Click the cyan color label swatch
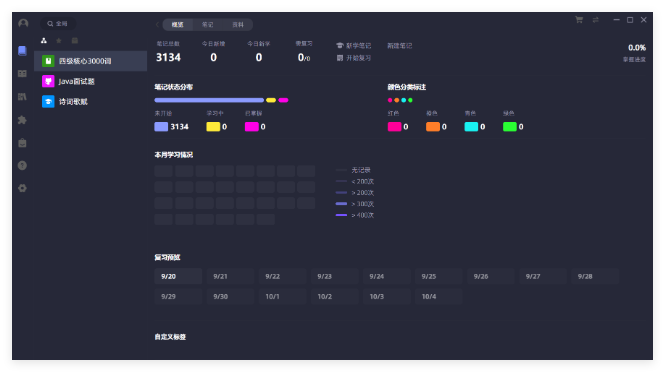 [x=471, y=126]
